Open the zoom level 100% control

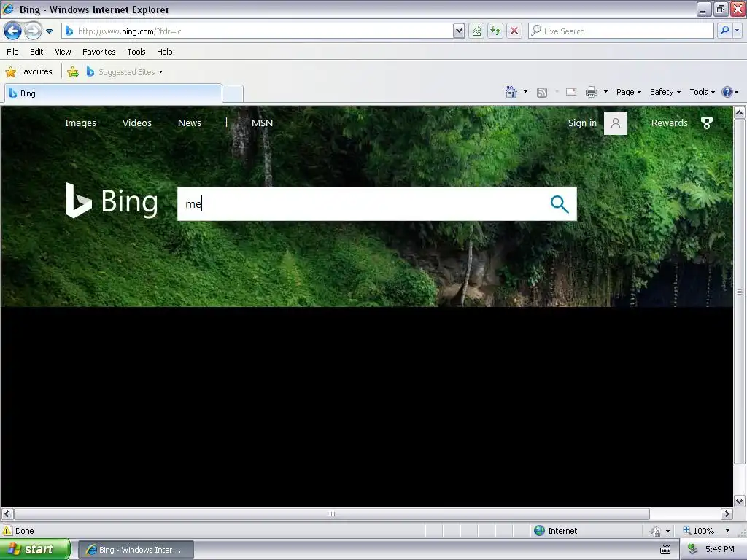(699, 531)
